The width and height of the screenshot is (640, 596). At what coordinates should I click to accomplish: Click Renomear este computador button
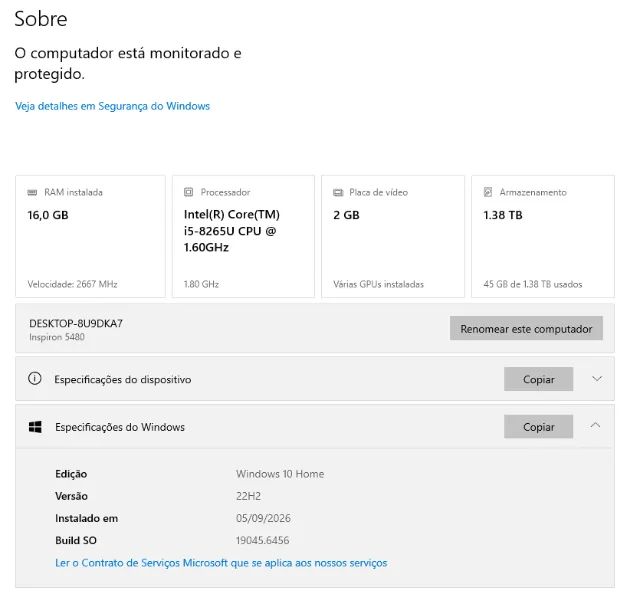pyautogui.click(x=526, y=328)
